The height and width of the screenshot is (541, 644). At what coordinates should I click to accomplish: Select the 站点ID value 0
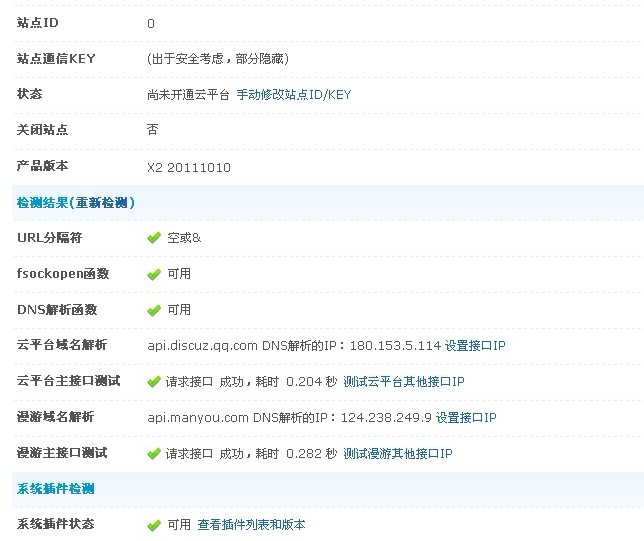(151, 23)
